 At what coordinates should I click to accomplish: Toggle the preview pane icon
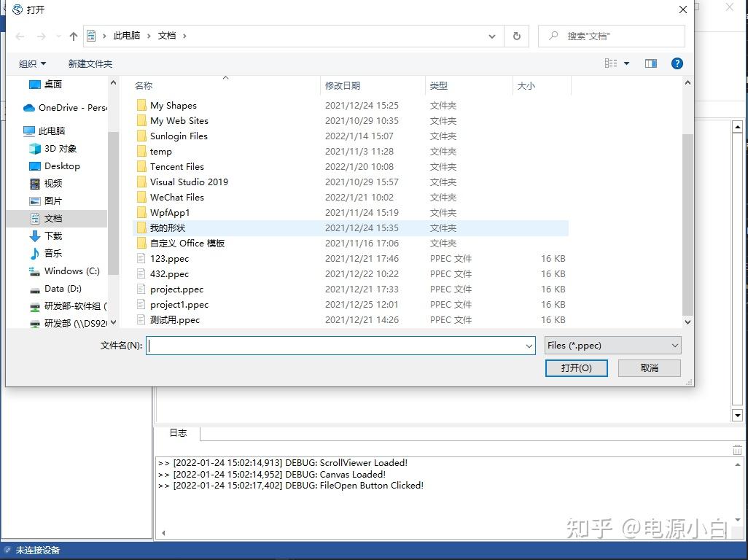point(650,63)
